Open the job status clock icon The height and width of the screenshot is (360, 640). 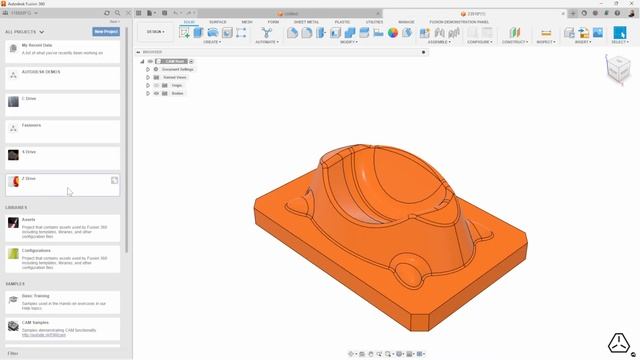595,13
